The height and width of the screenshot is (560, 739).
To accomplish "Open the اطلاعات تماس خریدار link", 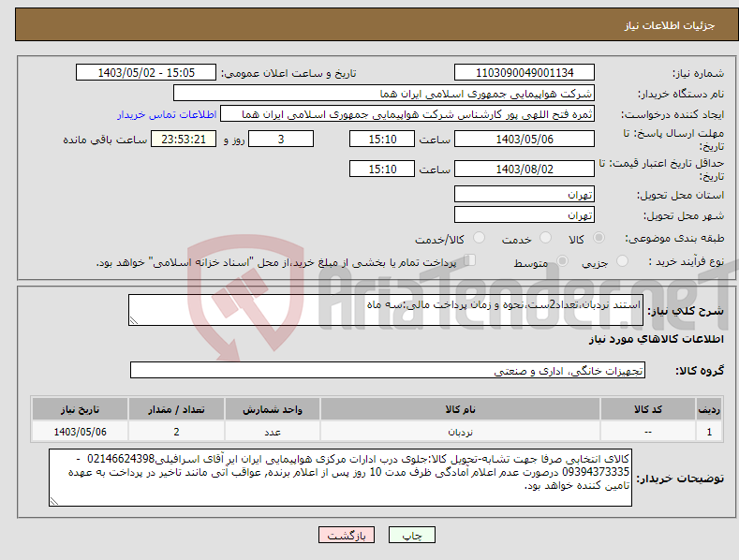I will pos(167,114).
